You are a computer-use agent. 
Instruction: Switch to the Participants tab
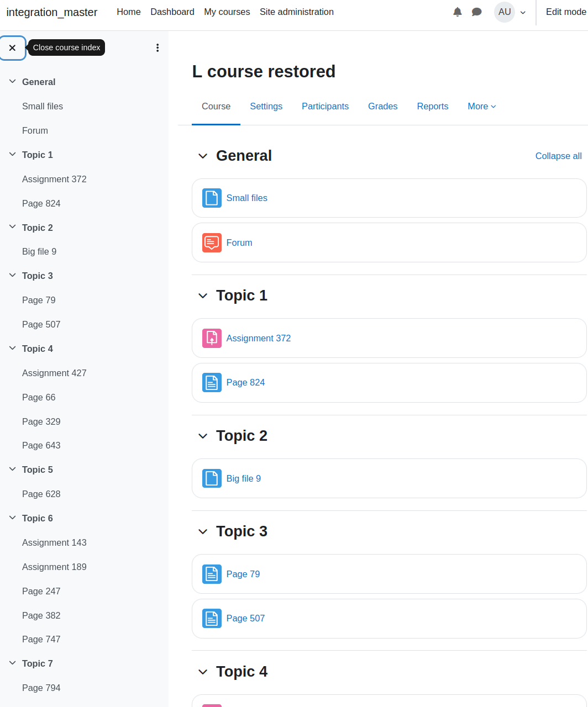325,107
